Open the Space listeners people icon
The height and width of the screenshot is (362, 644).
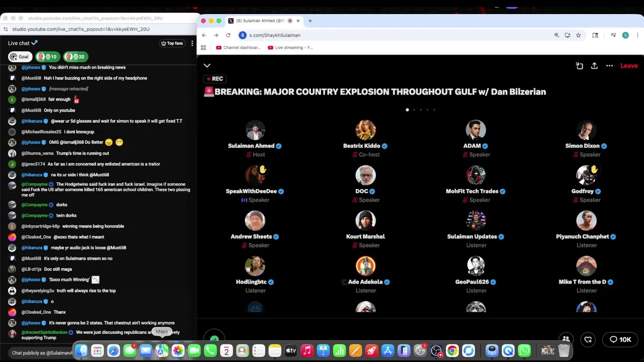[566, 339]
